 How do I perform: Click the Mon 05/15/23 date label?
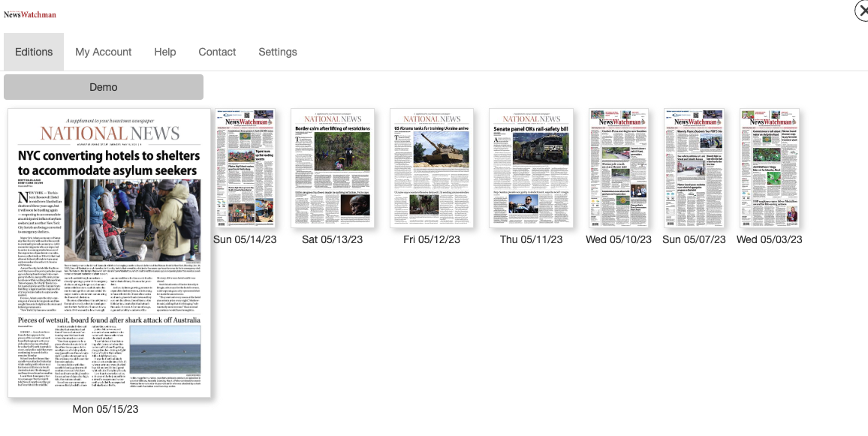[106, 409]
